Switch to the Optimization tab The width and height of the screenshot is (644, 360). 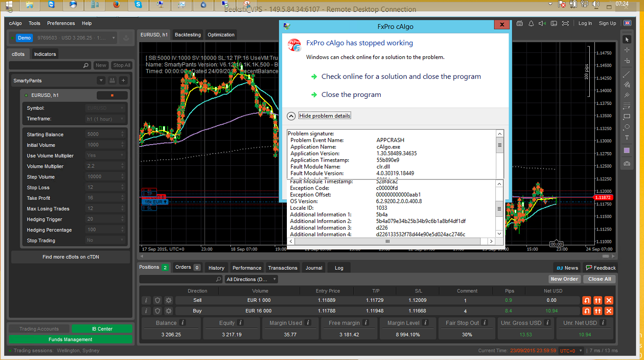pyautogui.click(x=221, y=34)
